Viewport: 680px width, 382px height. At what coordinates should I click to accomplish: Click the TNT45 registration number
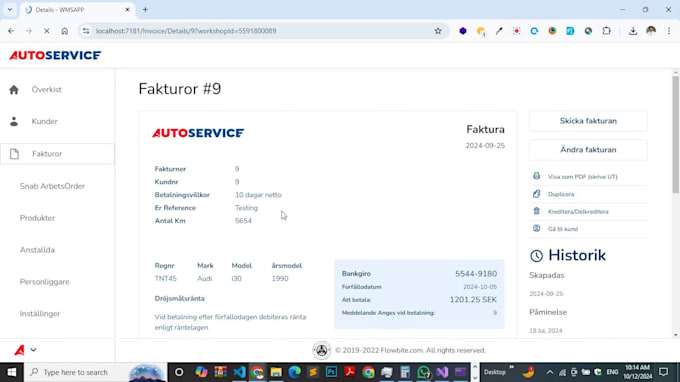pyautogui.click(x=165, y=279)
